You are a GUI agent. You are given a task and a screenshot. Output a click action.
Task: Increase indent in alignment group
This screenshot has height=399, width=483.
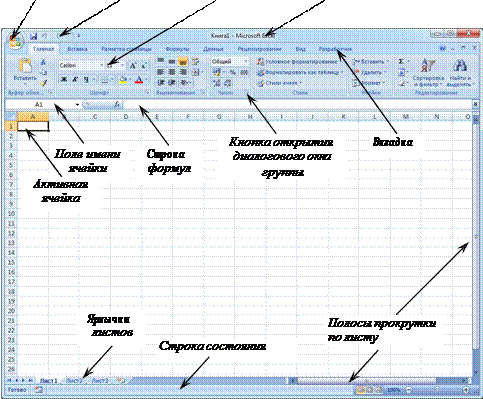(172, 83)
